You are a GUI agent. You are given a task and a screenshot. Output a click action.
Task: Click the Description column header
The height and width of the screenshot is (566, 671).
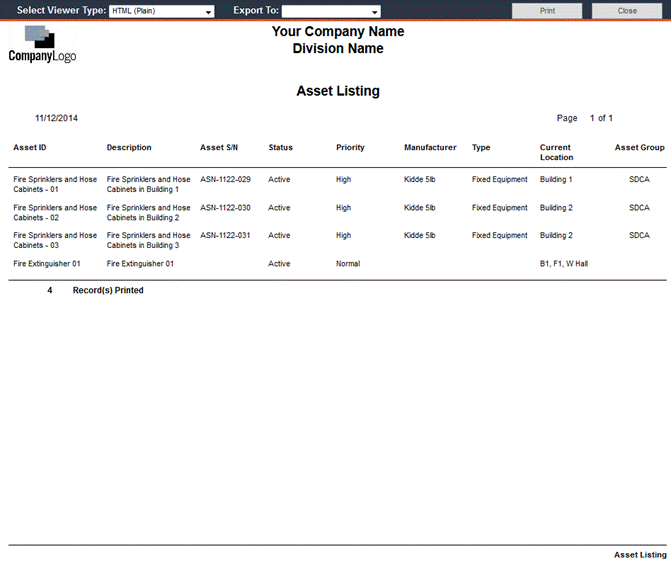(129, 148)
